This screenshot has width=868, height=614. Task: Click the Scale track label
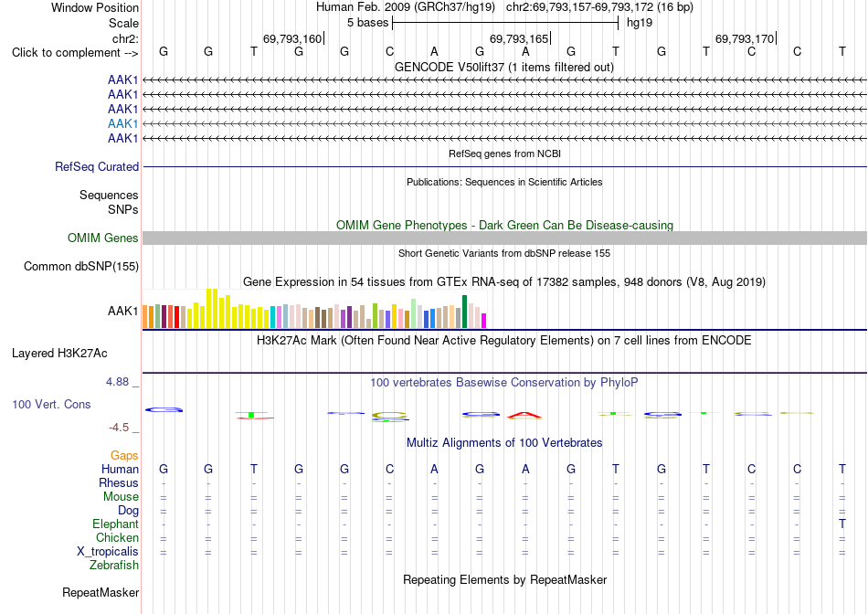123,23
